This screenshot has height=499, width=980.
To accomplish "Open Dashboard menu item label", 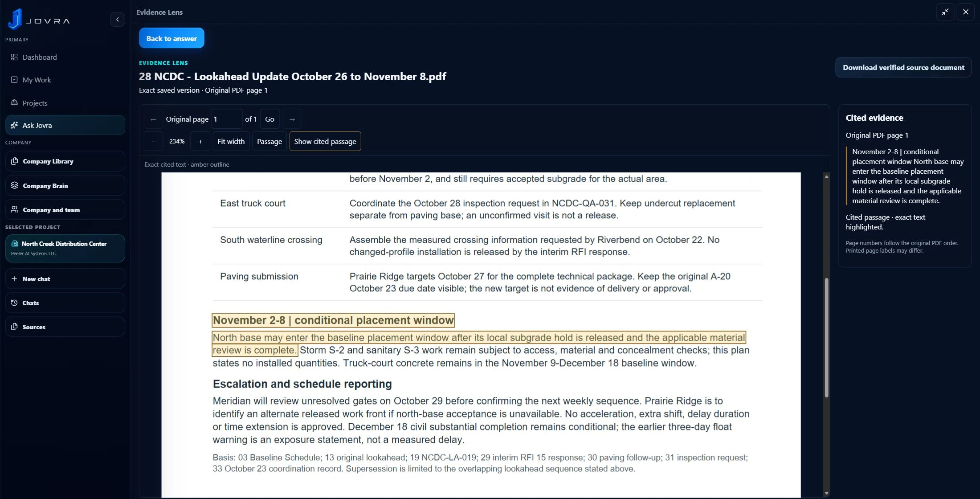I will 40,57.
